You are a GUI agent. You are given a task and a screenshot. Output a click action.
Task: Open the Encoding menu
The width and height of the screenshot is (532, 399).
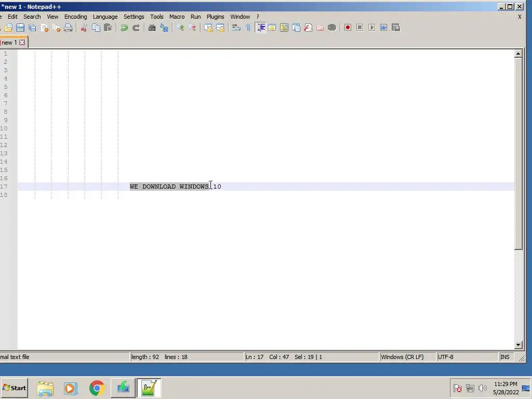[x=76, y=17]
